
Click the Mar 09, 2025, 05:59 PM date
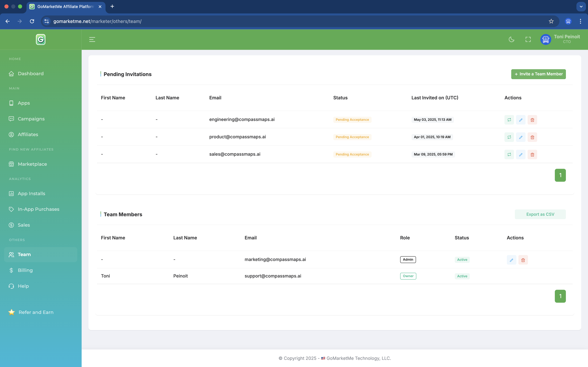click(x=433, y=154)
